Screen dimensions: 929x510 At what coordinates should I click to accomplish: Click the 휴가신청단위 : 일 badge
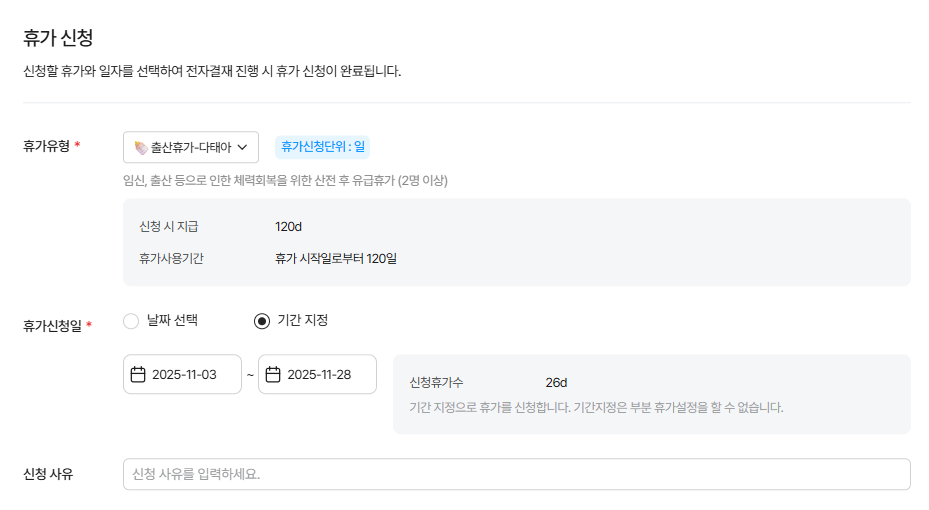pos(323,147)
